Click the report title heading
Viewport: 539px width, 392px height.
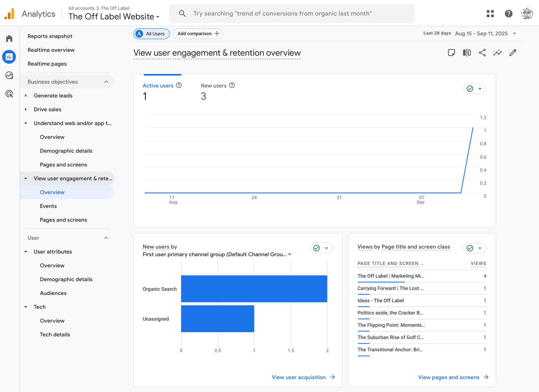click(x=217, y=53)
